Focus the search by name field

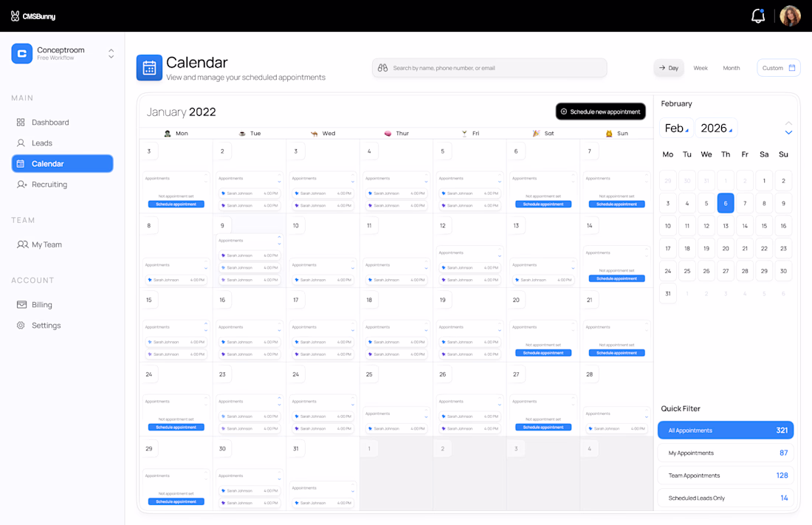point(489,68)
